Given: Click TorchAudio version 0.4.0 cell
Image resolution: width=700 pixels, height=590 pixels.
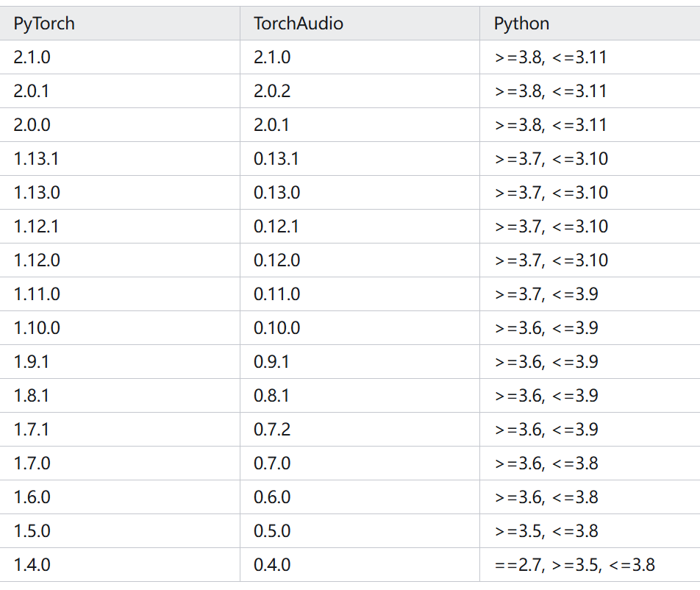Looking at the screenshot, I should (360, 565).
